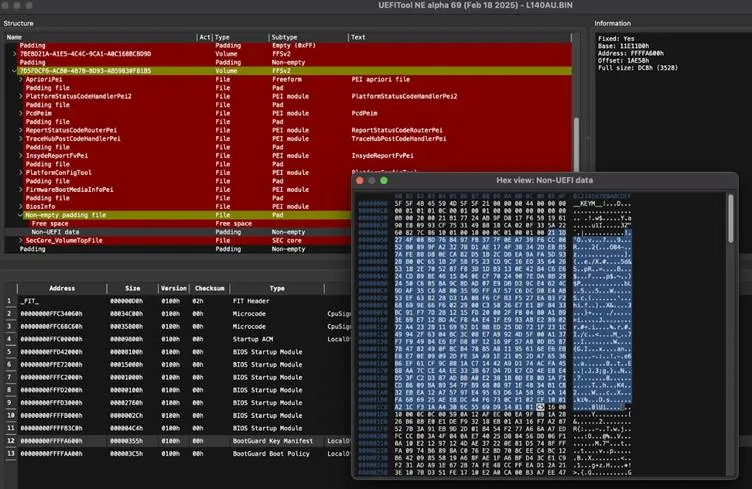Viewport: 752px width, 489px height.
Task: Click the FIT Checksum column header
Action: point(210,289)
